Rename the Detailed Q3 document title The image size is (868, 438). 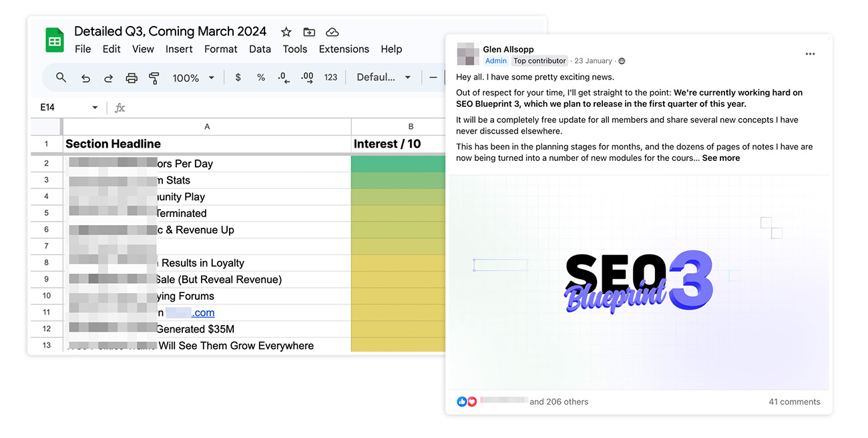point(170,31)
